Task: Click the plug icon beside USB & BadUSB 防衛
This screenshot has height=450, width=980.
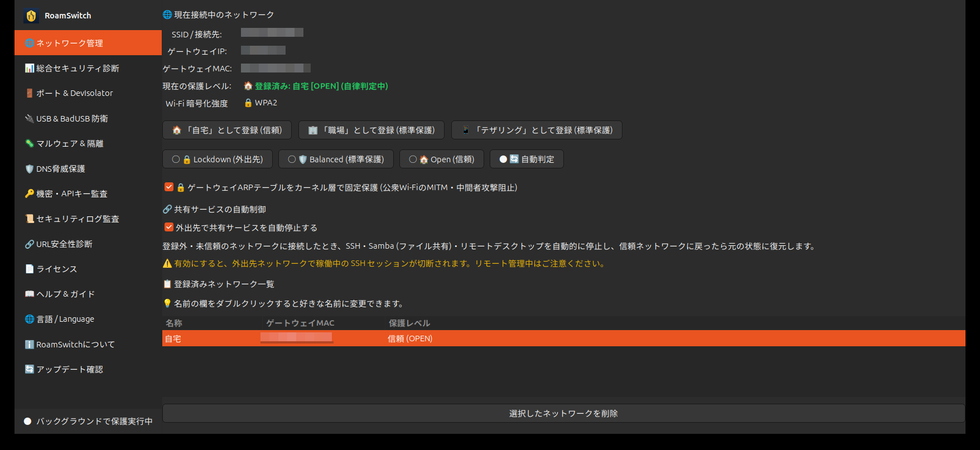Action: 30,118
